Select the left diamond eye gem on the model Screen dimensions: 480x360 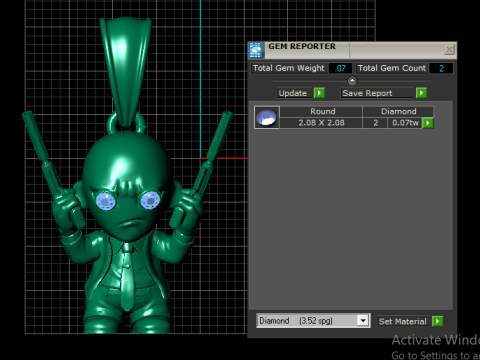click(x=106, y=201)
